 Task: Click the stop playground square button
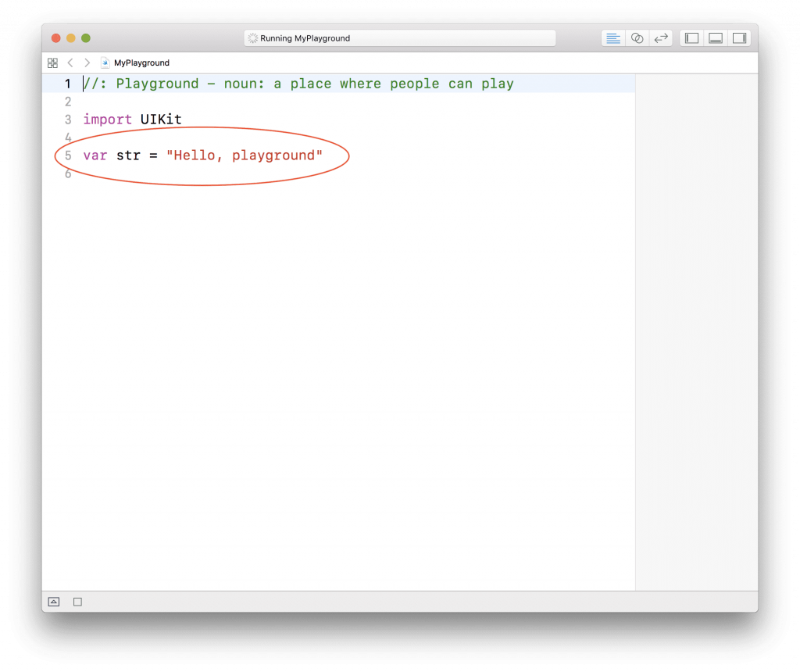coord(77,602)
